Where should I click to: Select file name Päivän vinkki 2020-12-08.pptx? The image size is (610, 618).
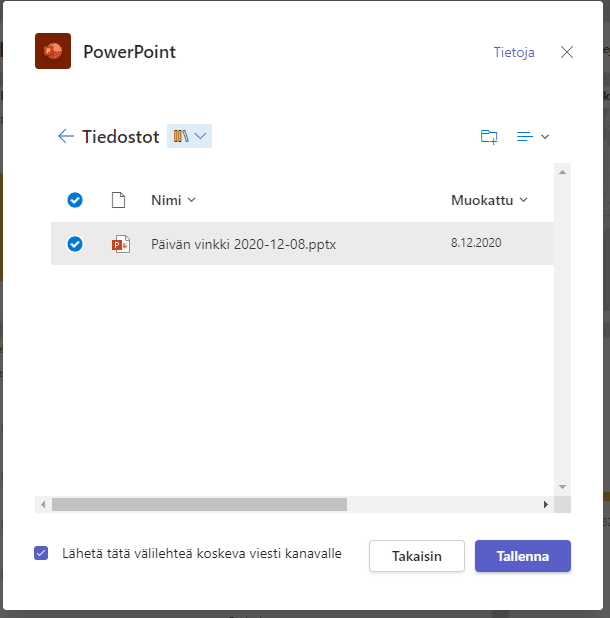(x=244, y=244)
